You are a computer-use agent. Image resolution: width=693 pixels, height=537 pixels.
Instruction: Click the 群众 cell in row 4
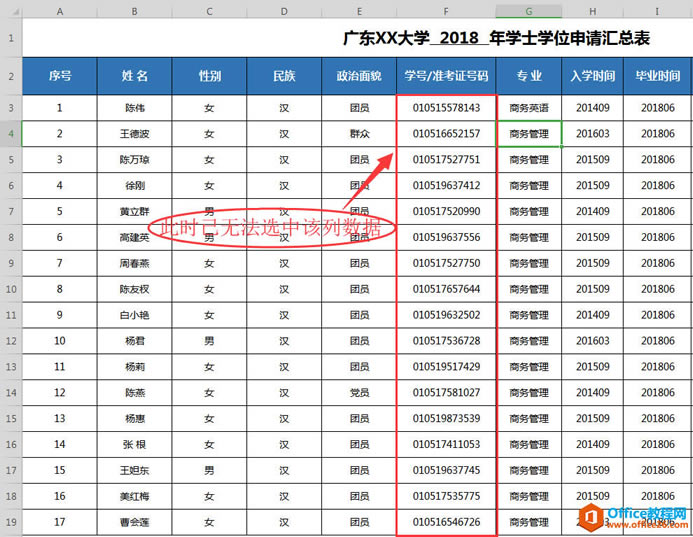tap(359, 133)
